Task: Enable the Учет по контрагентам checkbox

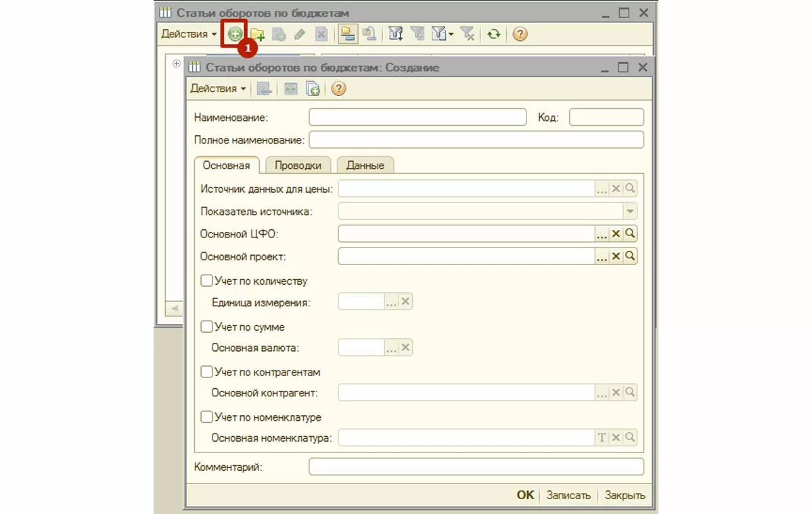Action: point(207,372)
